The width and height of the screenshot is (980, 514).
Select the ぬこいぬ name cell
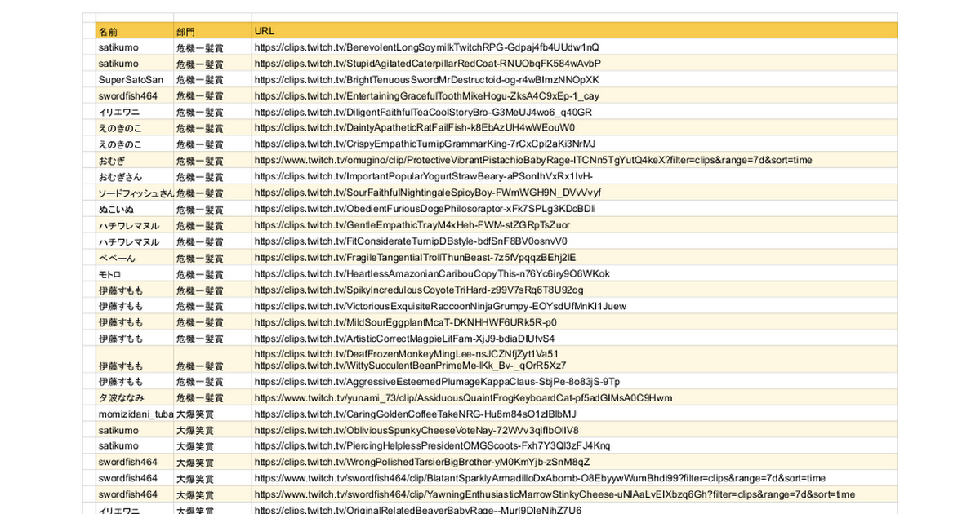[x=134, y=210]
